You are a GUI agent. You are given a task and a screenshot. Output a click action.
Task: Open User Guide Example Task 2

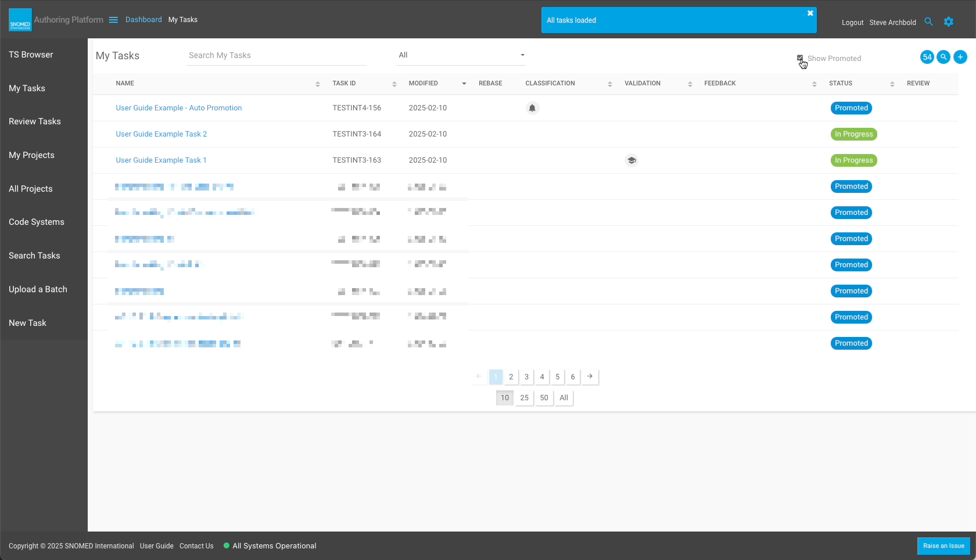point(162,134)
